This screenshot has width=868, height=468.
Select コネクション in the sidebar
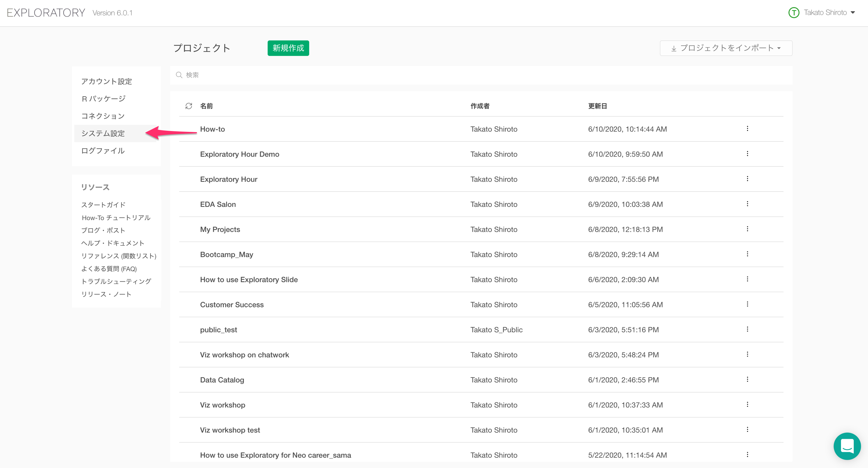103,116
